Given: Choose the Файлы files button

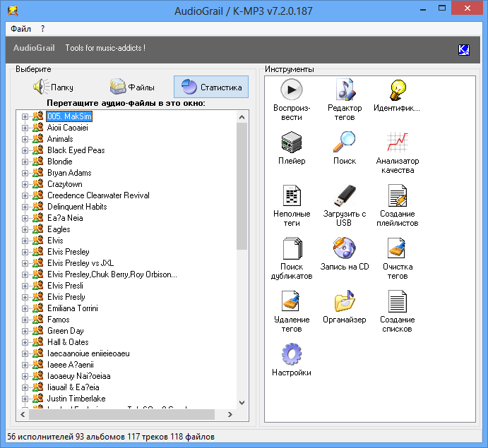Looking at the screenshot, I should coord(132,87).
